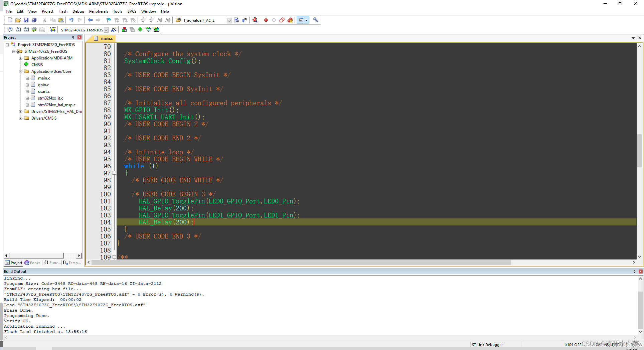Expand main.c in the project tree
This screenshot has width=644, height=350.
click(27, 78)
